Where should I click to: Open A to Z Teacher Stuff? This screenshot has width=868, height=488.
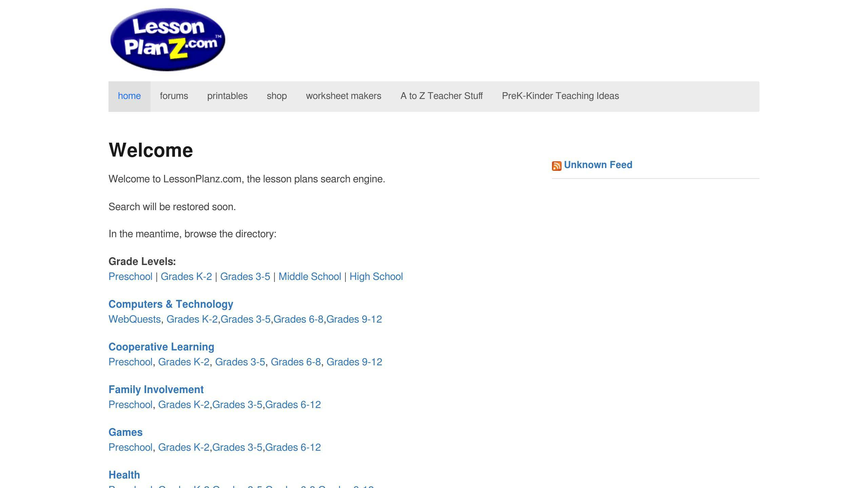(441, 96)
